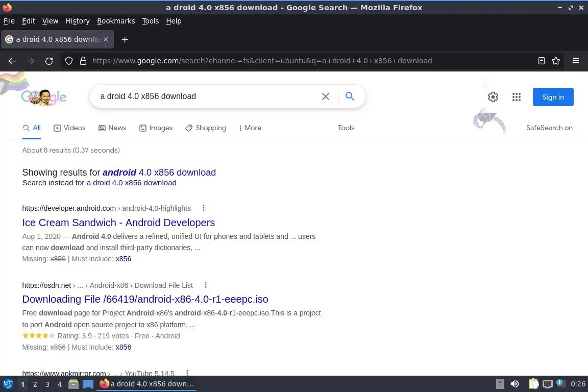588x392 pixels.
Task: Open the Bookmarks menu
Action: click(x=116, y=21)
